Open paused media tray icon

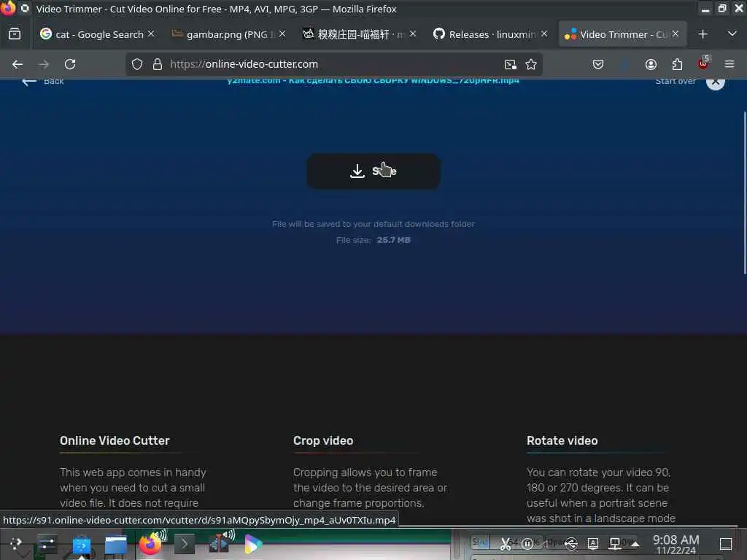click(527, 543)
